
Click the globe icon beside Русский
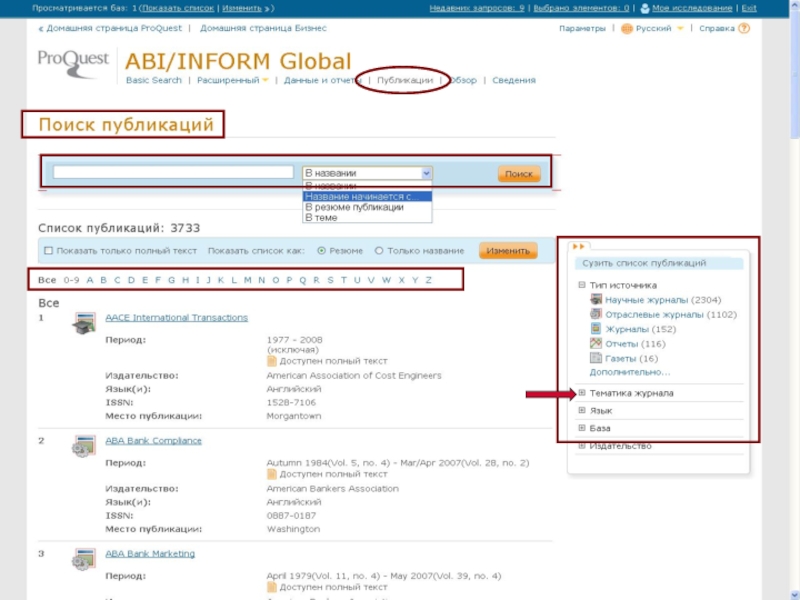coord(627,29)
